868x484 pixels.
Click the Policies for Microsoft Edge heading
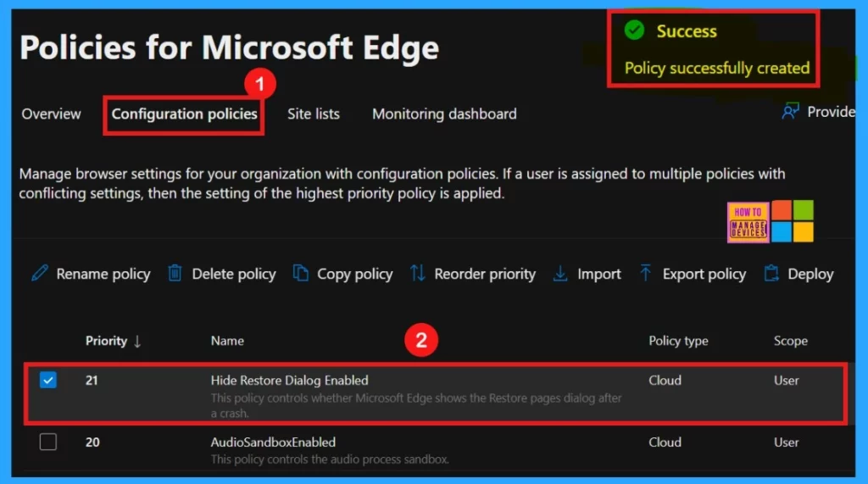(229, 47)
